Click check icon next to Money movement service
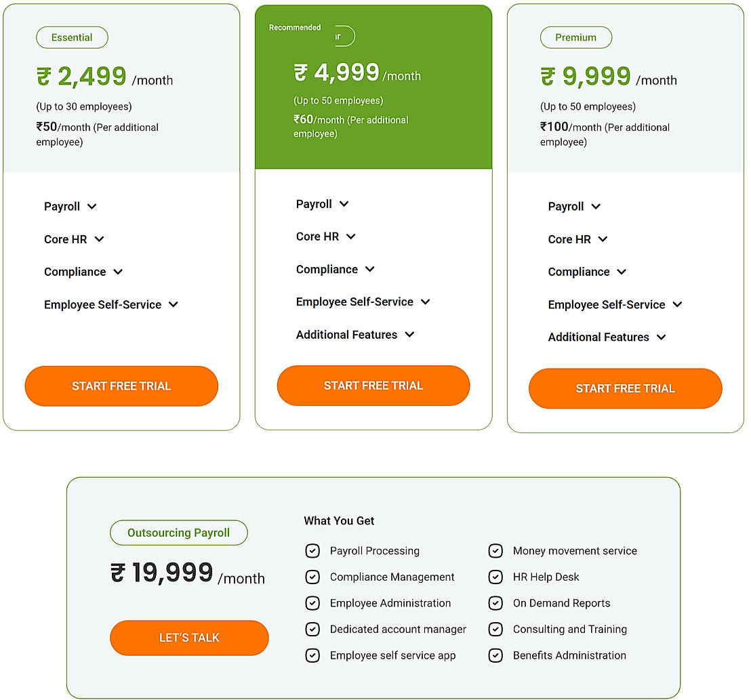 click(x=495, y=551)
